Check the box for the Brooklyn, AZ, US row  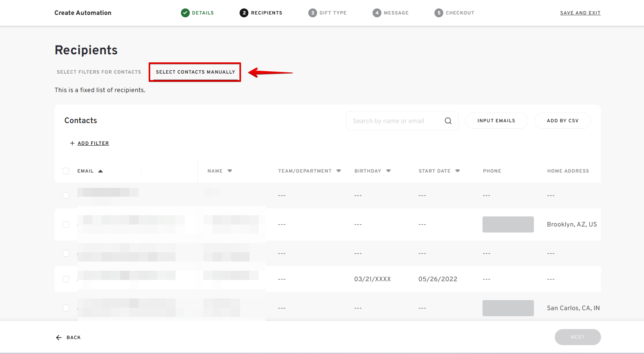click(66, 224)
